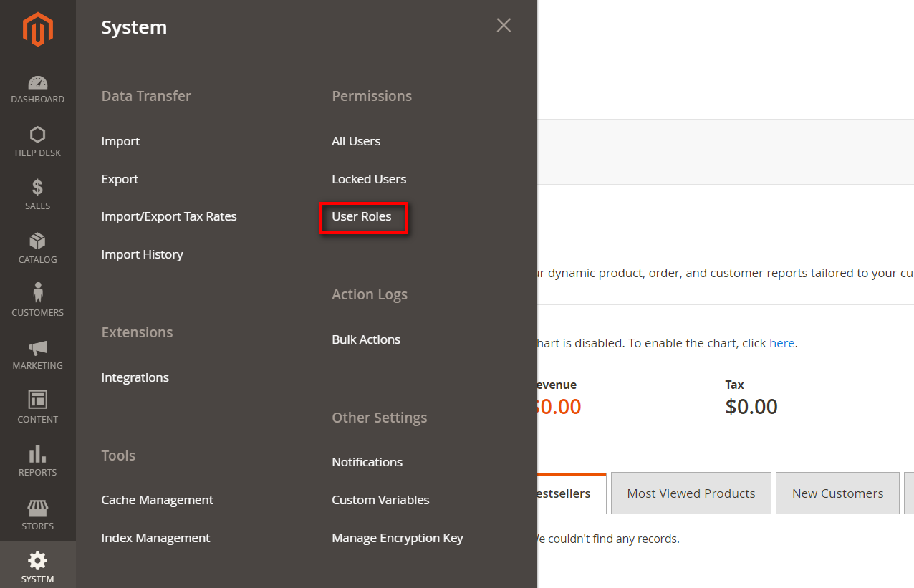Open the Sales dollar icon

click(x=37, y=188)
